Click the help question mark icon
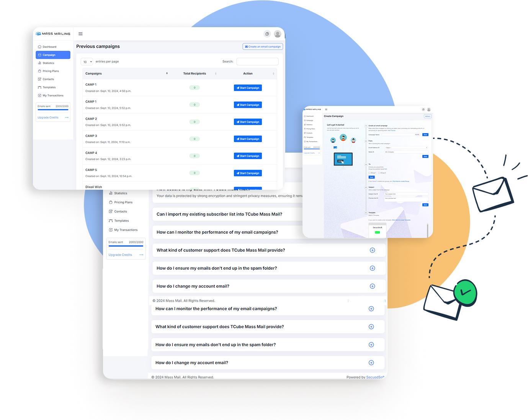The image size is (528, 420). point(267,34)
